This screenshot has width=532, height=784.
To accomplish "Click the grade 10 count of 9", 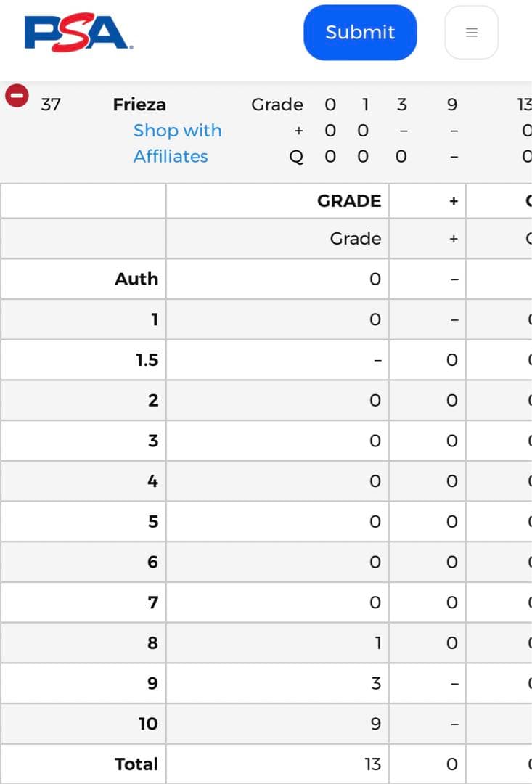I will [x=375, y=724].
